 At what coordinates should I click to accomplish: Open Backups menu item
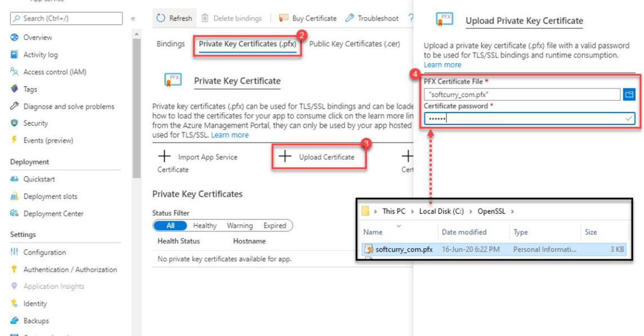(x=35, y=321)
